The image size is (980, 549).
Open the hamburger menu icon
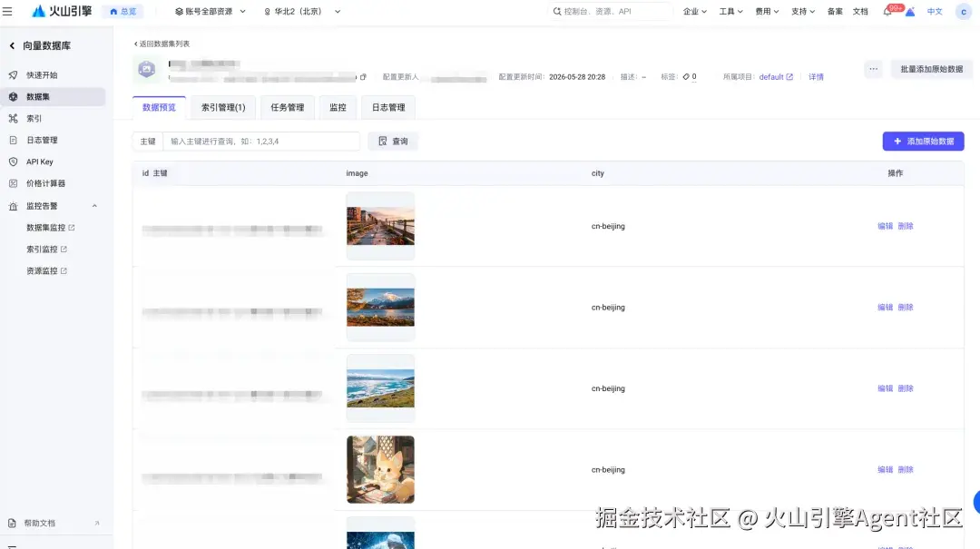pyautogui.click(x=7, y=11)
